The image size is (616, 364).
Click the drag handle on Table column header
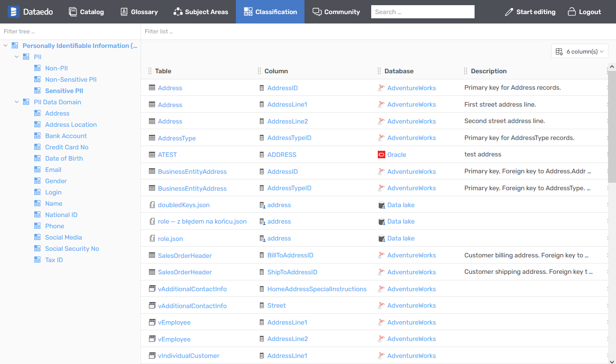150,71
